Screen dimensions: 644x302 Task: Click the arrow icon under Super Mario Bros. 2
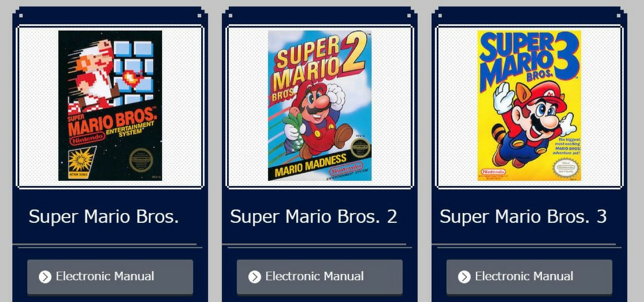point(255,277)
